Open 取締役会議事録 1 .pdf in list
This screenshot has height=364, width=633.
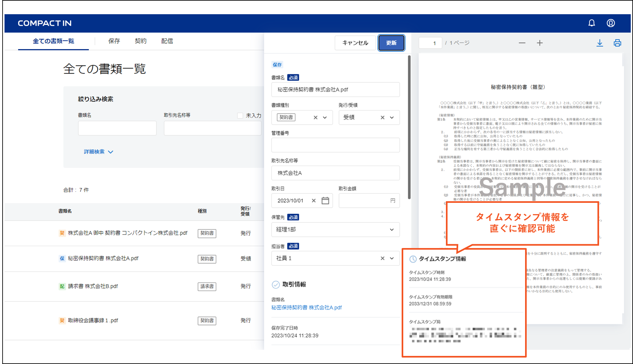pos(93,320)
